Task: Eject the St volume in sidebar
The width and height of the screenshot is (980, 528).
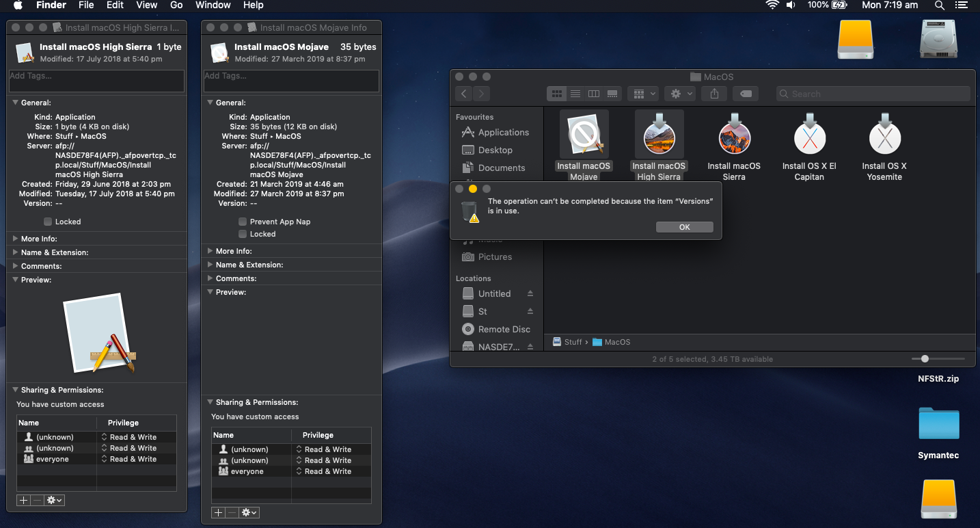Action: tap(530, 311)
